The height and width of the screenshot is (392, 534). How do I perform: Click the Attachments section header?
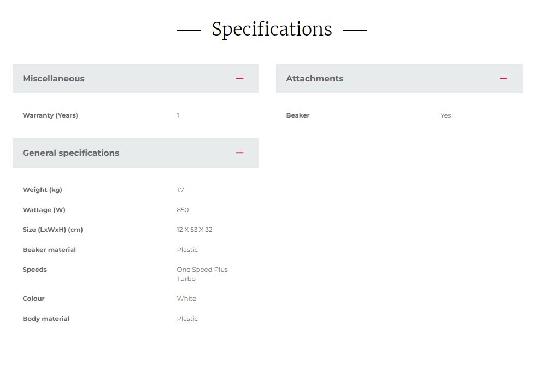[315, 79]
